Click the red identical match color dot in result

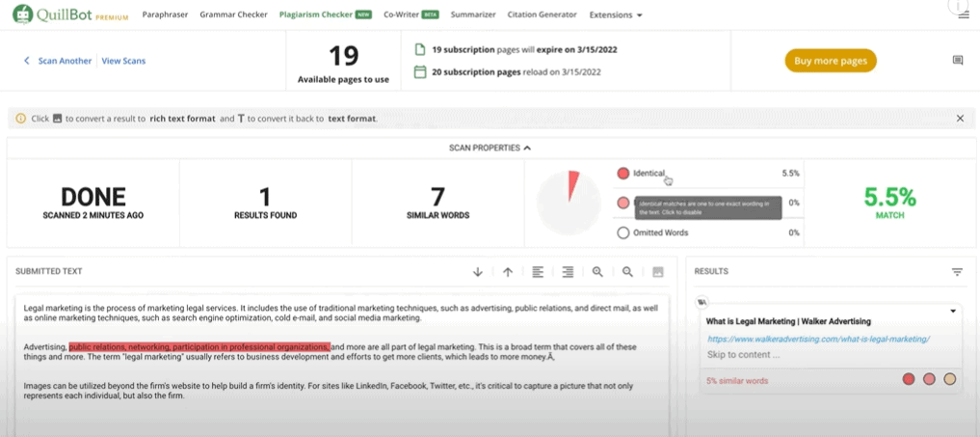[x=908, y=380]
